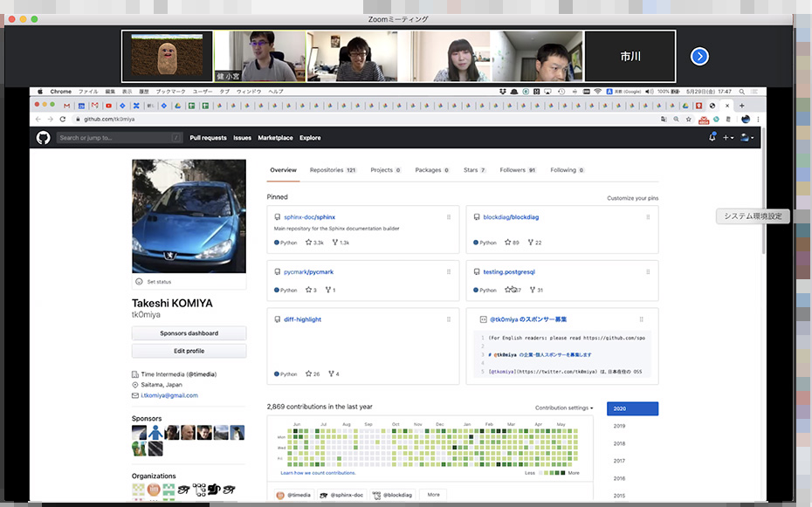Open Explore in GitHub header
The image size is (812, 507).
tap(310, 138)
